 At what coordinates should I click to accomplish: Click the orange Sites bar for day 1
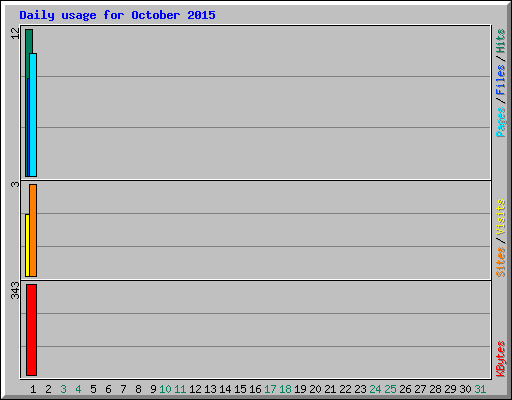tap(33, 230)
